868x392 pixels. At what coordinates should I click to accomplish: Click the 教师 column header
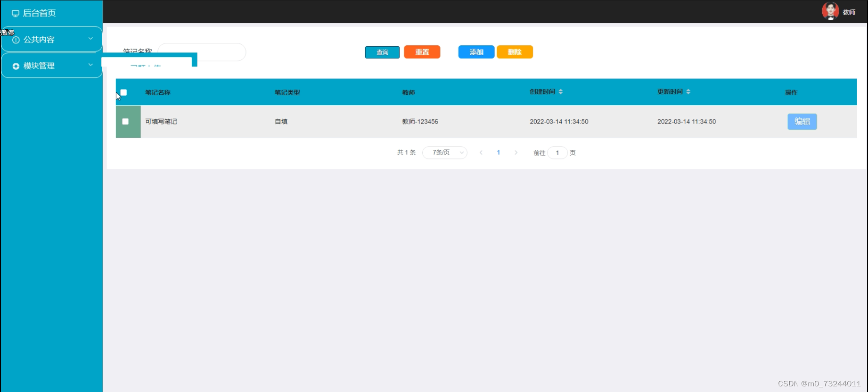[409, 92]
